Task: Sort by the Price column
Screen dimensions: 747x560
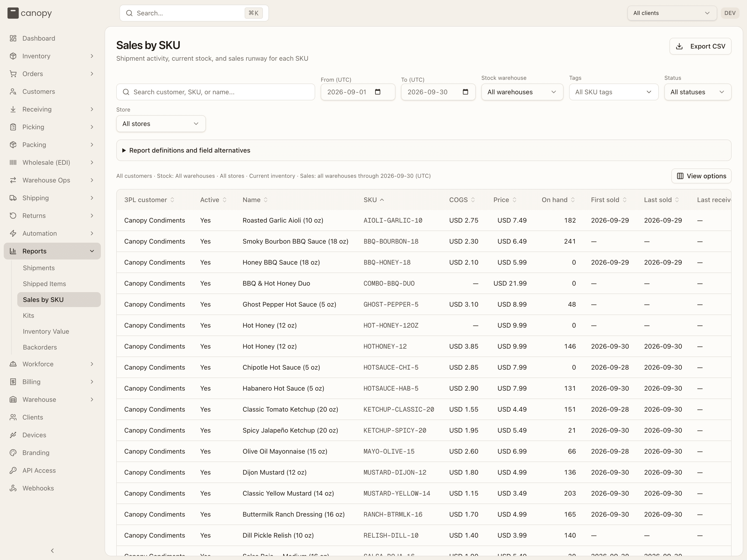Action: [505, 200]
